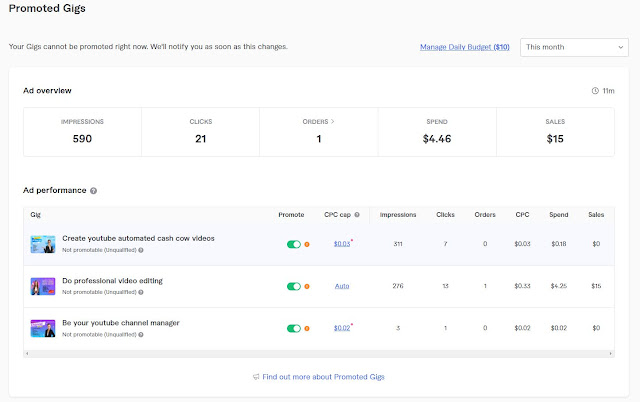The image size is (640, 402).
Task: Click the Ad performance help icon
Action: click(x=93, y=190)
